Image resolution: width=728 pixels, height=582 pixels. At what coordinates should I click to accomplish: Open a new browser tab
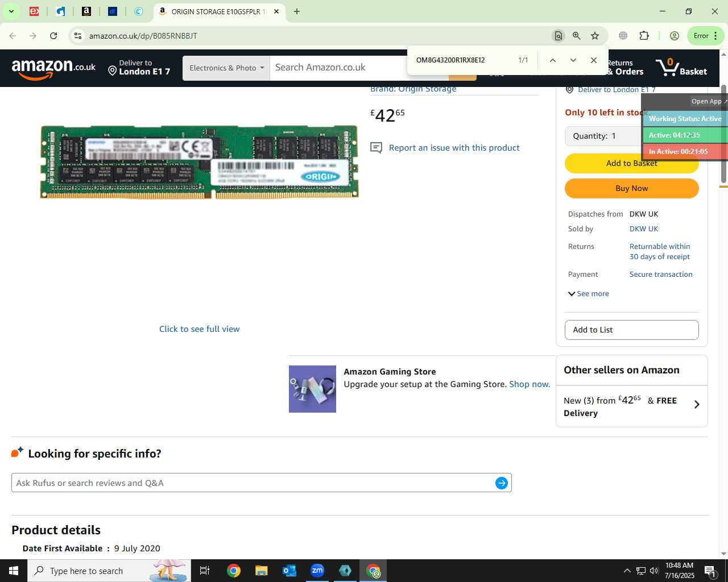pyautogui.click(x=296, y=11)
